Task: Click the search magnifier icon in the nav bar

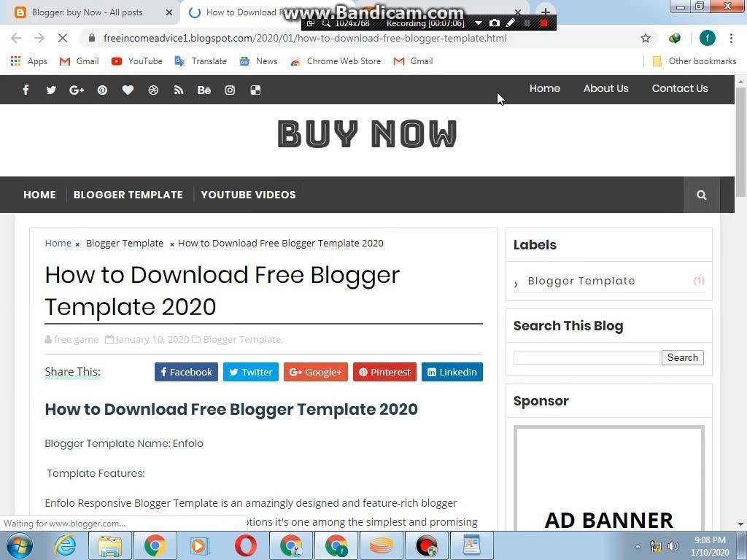Action: coord(701,195)
